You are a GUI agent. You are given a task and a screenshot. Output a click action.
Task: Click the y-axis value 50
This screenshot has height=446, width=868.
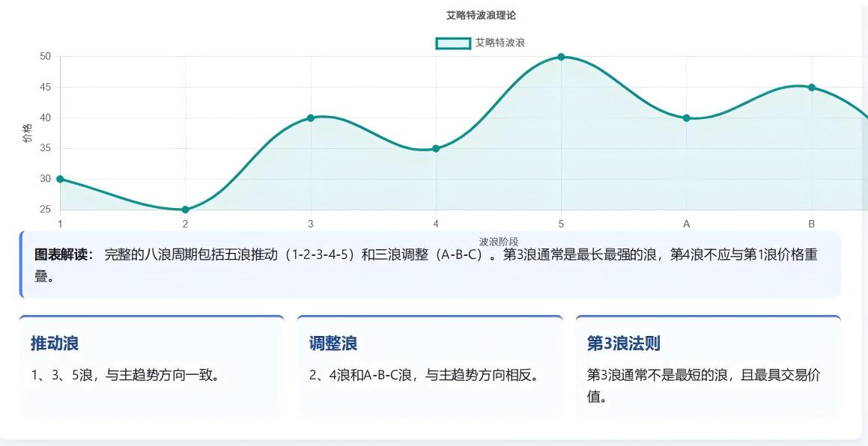(x=46, y=55)
